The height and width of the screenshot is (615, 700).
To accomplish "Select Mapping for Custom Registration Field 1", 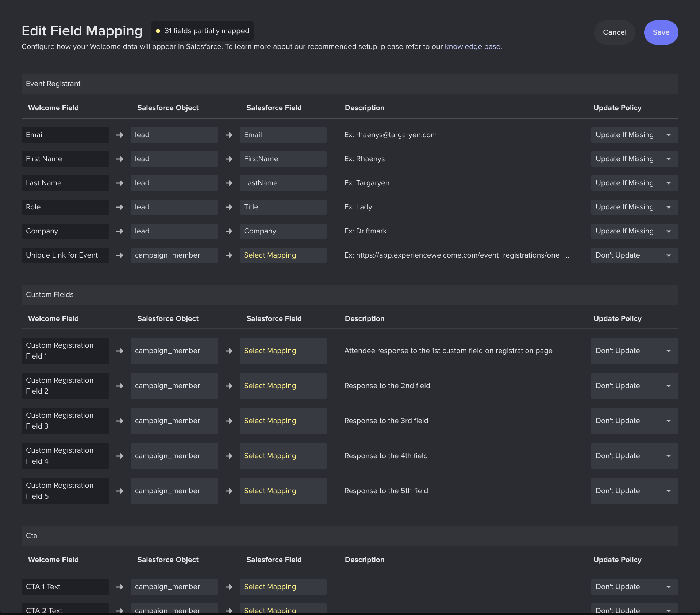I will click(283, 351).
